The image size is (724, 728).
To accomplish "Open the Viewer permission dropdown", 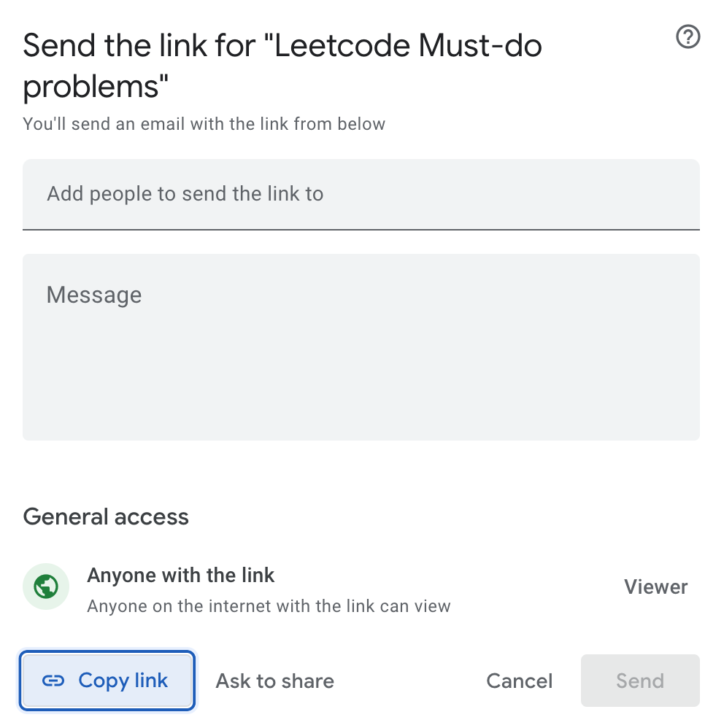I will 655,586.
